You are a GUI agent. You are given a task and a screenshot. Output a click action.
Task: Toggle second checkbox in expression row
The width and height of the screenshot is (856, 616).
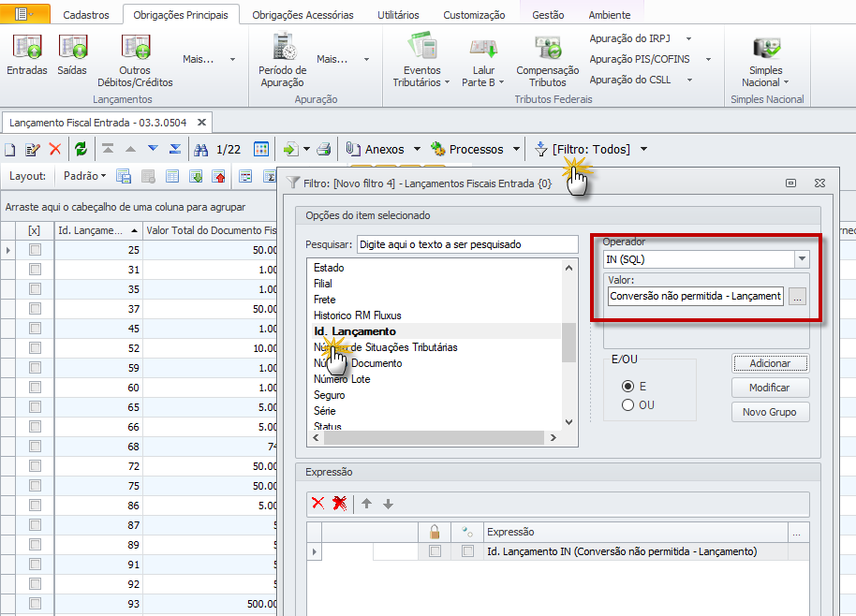[467, 551]
